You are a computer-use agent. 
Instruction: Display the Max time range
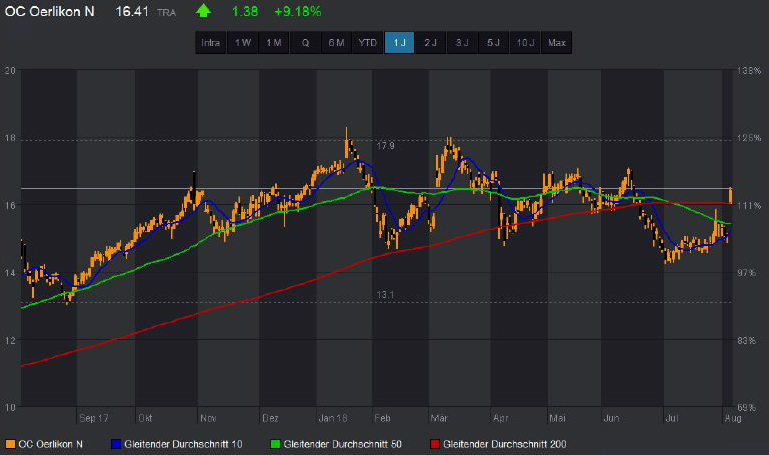(557, 43)
